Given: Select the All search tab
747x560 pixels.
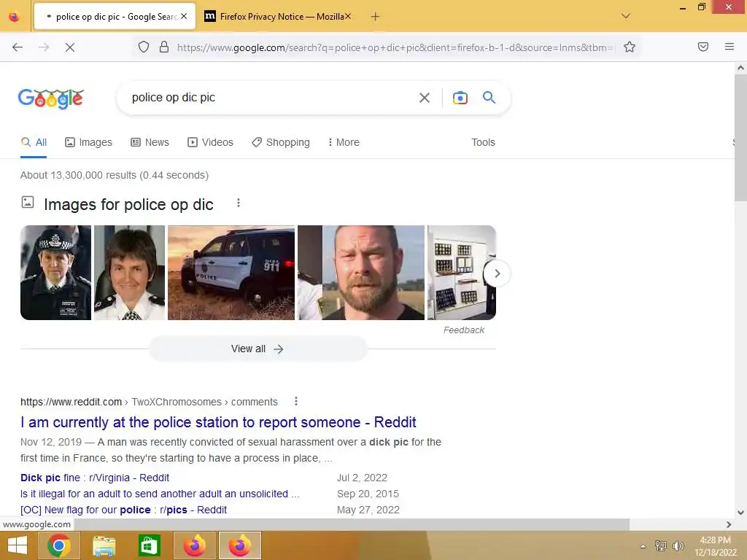Looking at the screenshot, I should 34,142.
